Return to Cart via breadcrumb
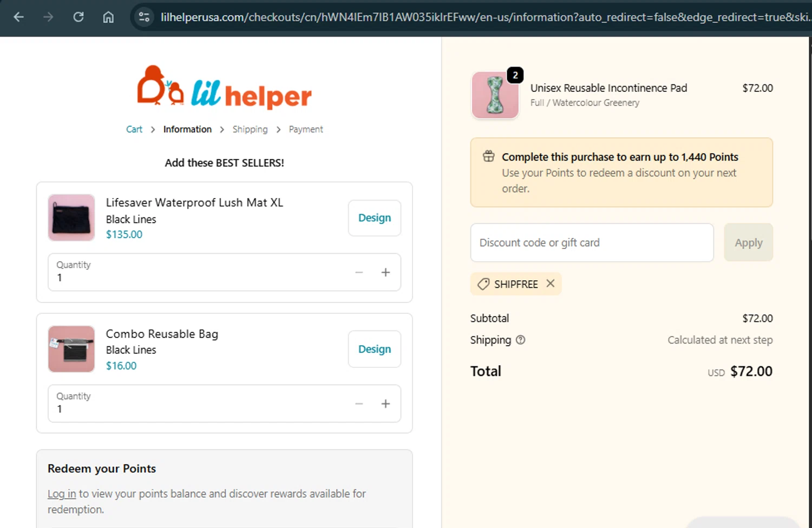Screen dimensions: 812x528 coord(134,129)
